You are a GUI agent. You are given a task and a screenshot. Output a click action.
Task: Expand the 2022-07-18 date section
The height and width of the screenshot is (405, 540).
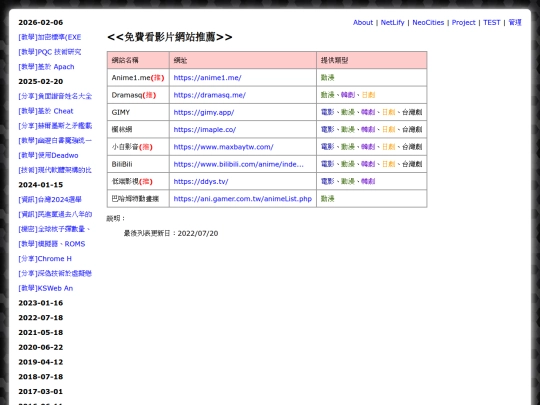tap(41, 318)
